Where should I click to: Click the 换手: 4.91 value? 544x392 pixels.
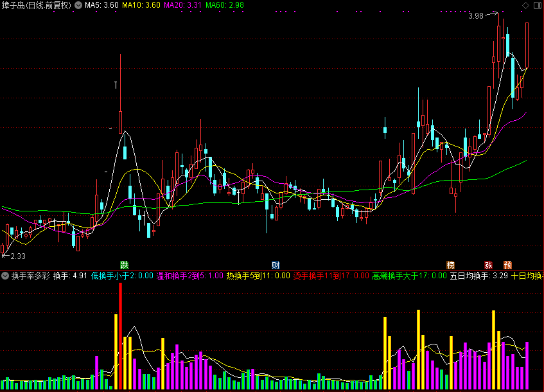point(70,276)
